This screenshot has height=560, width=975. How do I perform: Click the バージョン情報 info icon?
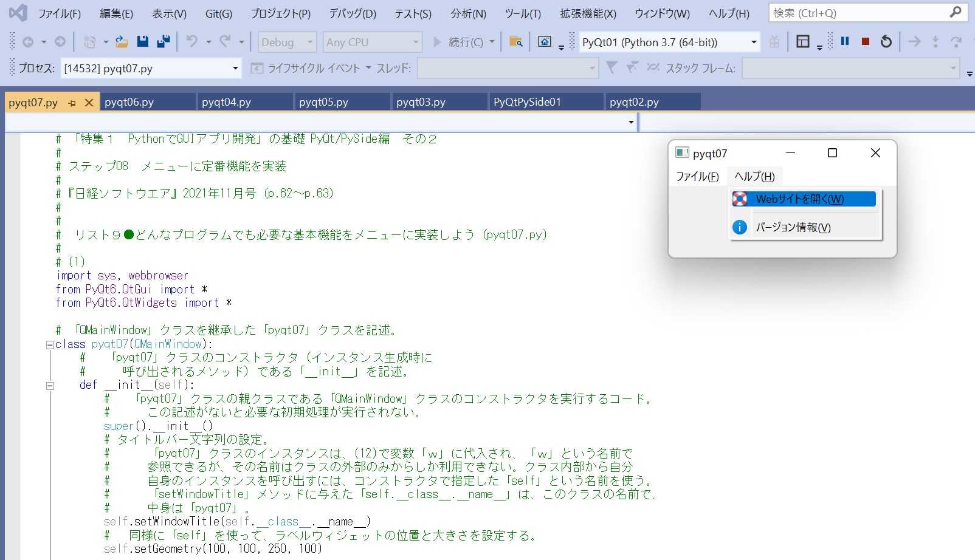pos(740,227)
